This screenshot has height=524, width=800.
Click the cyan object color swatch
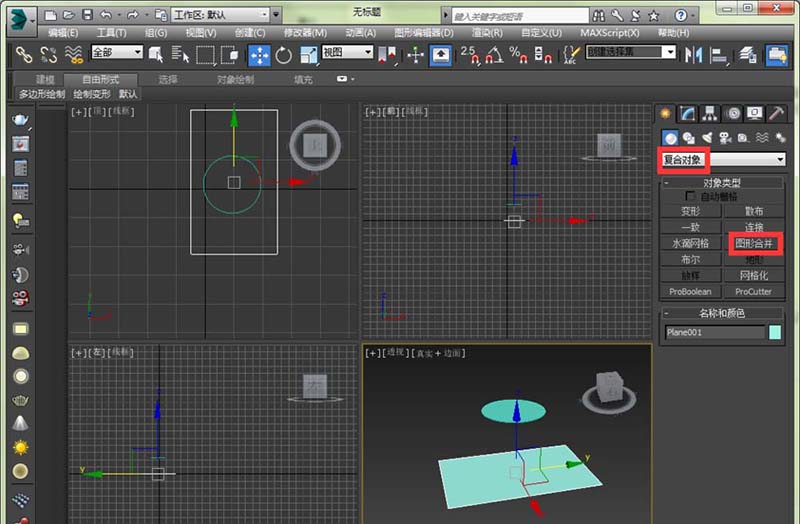pos(775,332)
